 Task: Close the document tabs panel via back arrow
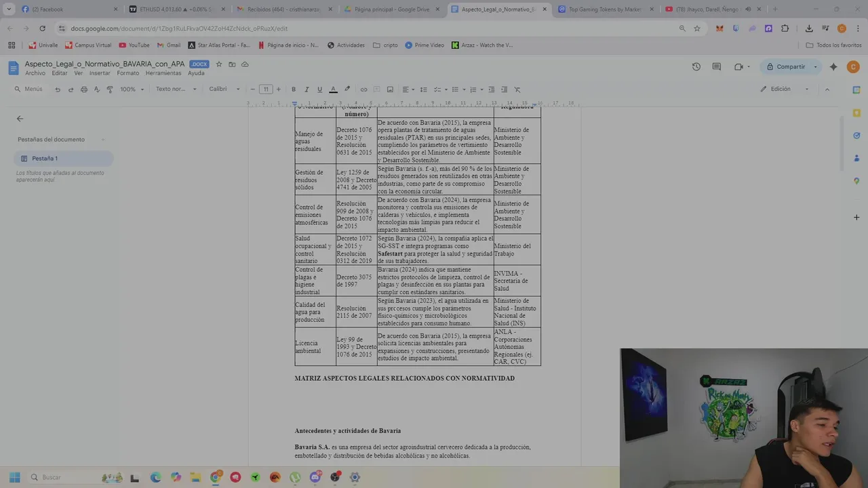[20, 119]
